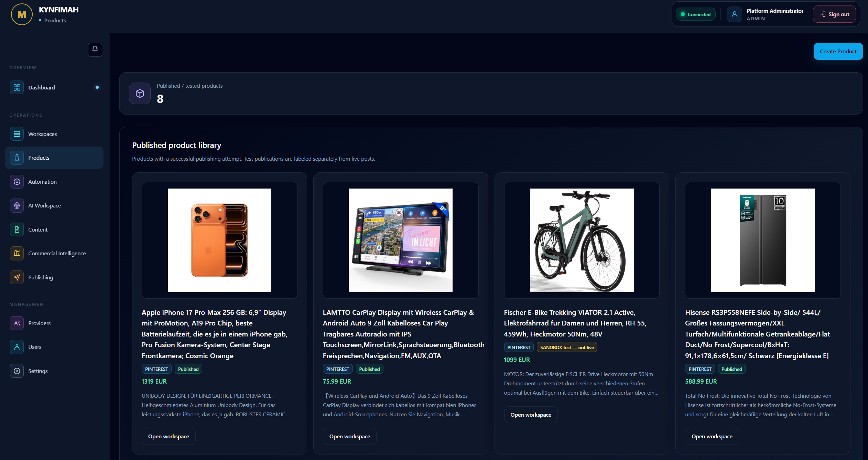This screenshot has height=460, width=868.
Task: Click the Settings cog icon
Action: tap(17, 371)
